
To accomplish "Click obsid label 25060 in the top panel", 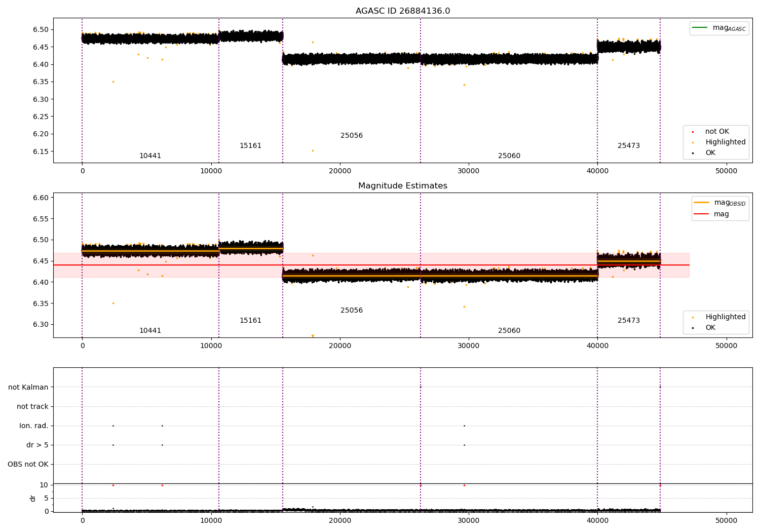I will click(x=509, y=156).
